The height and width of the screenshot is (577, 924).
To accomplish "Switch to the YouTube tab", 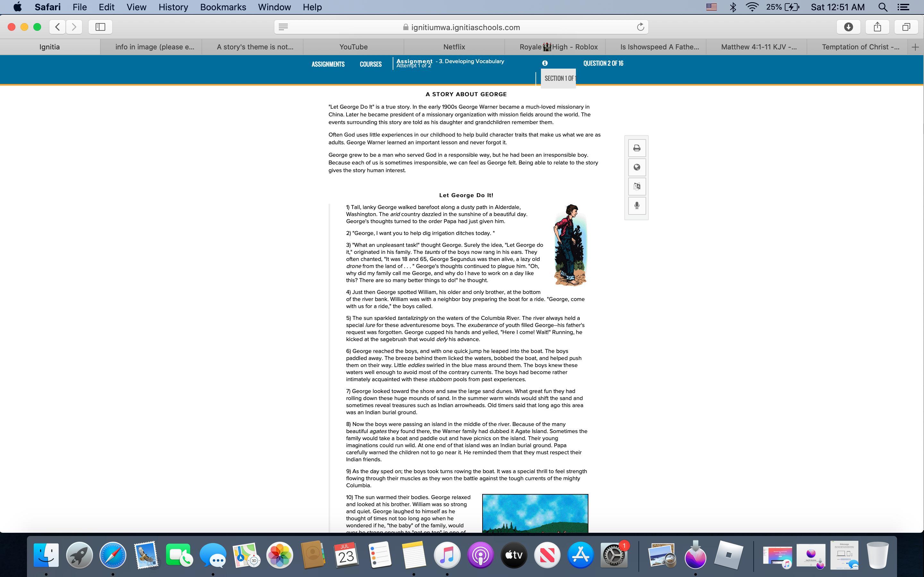I will tap(353, 47).
